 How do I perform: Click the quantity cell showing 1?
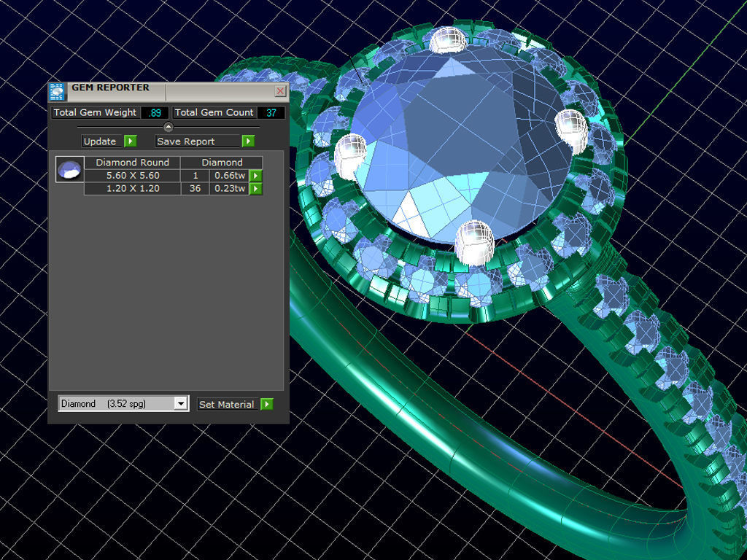195,176
